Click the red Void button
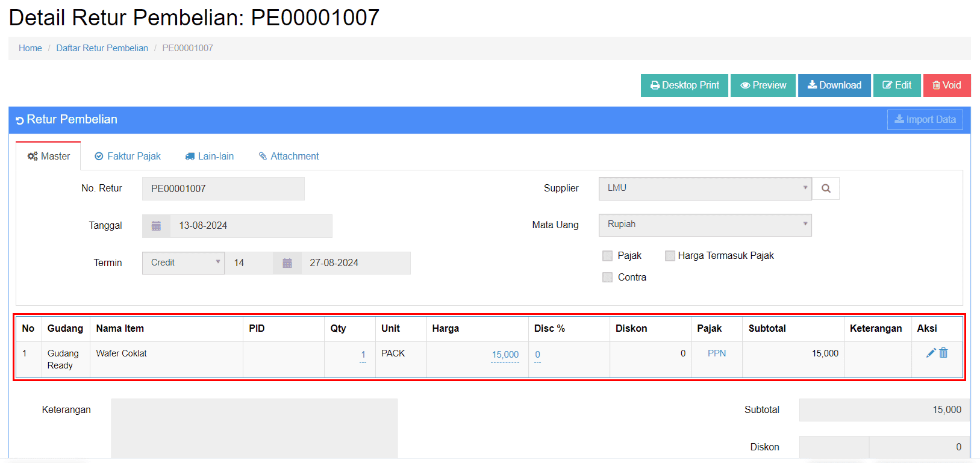Image resolution: width=980 pixels, height=463 pixels. (947, 85)
